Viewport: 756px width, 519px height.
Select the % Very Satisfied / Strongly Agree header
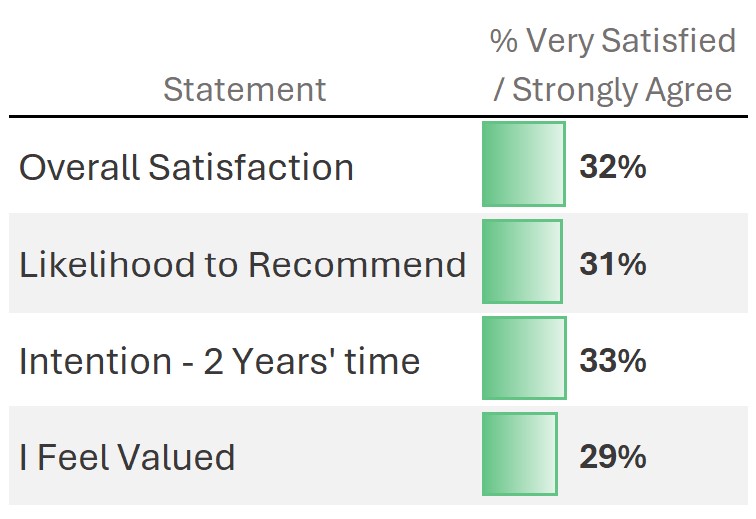click(613, 65)
